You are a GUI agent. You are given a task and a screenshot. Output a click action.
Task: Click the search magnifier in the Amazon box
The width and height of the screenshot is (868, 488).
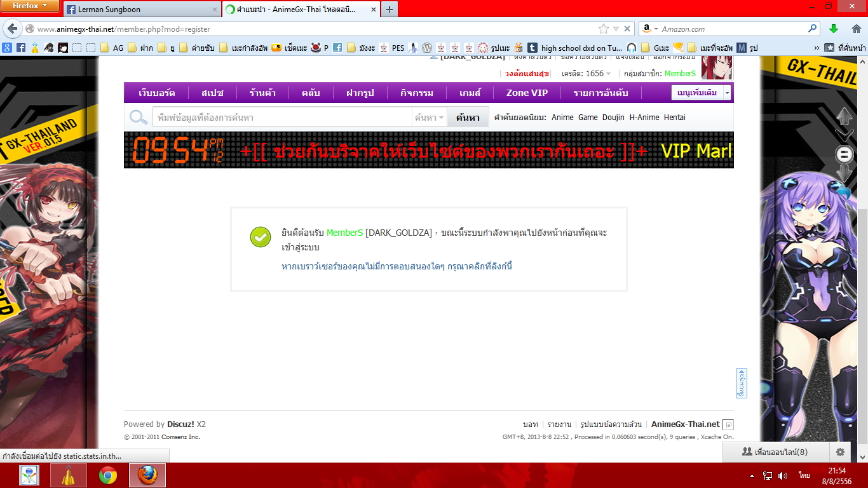pyautogui.click(x=813, y=29)
